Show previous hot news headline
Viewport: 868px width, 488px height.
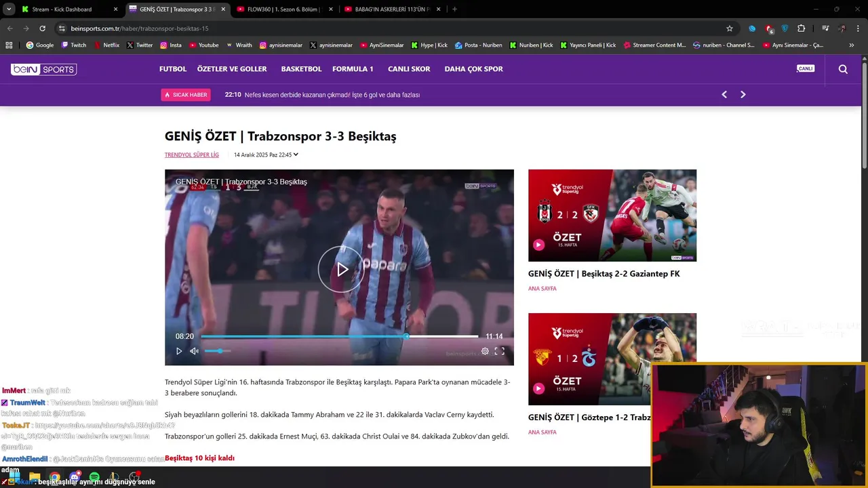724,95
